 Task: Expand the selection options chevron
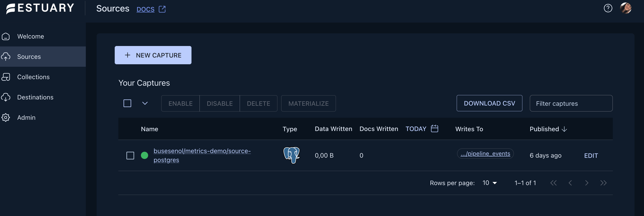coord(145,103)
